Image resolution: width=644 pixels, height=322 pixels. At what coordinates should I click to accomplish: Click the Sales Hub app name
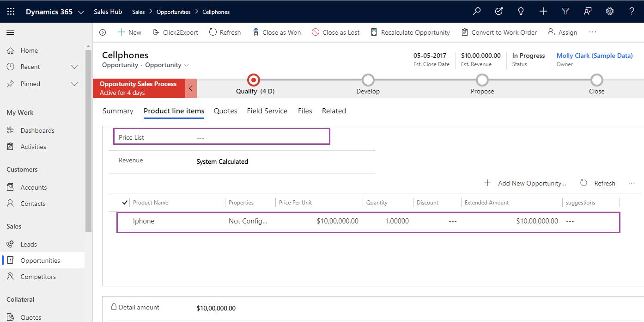(x=108, y=12)
